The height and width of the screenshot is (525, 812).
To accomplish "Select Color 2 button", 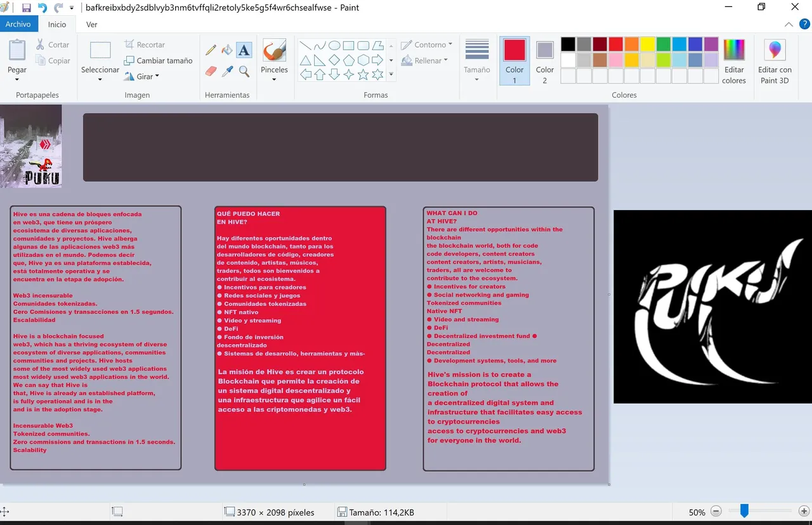I will (x=545, y=61).
